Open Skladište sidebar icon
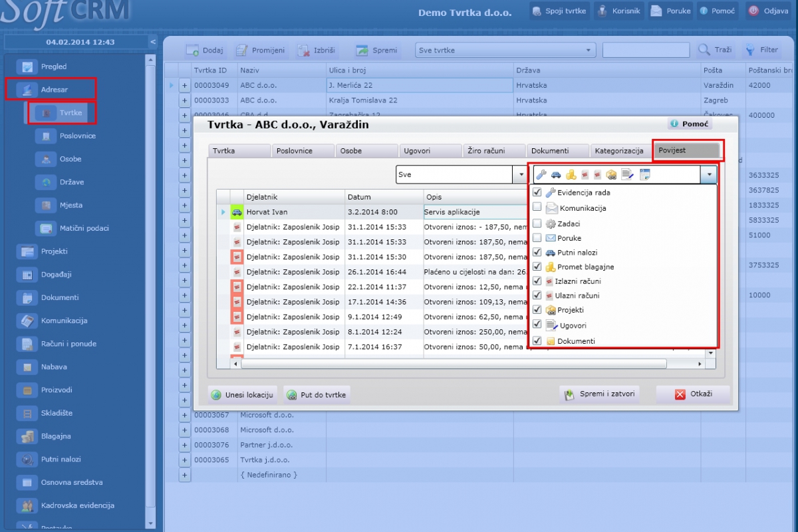798x532 pixels. tap(27, 413)
